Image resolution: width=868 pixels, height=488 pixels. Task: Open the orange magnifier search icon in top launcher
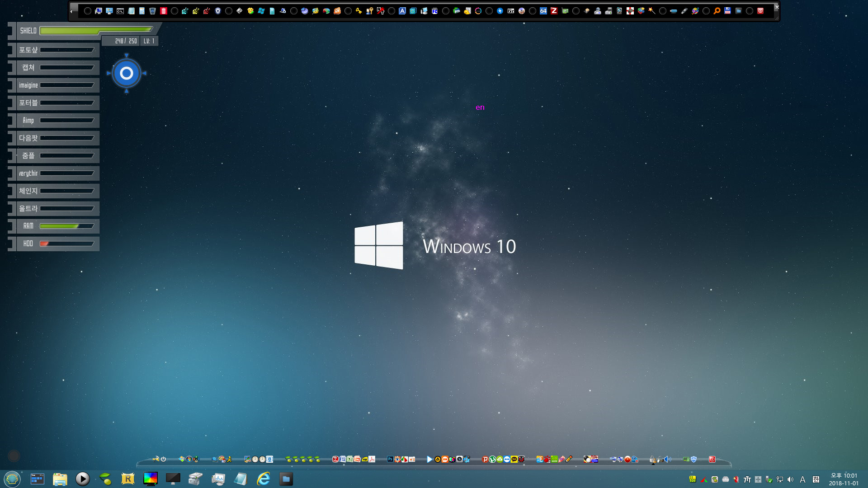717,11
